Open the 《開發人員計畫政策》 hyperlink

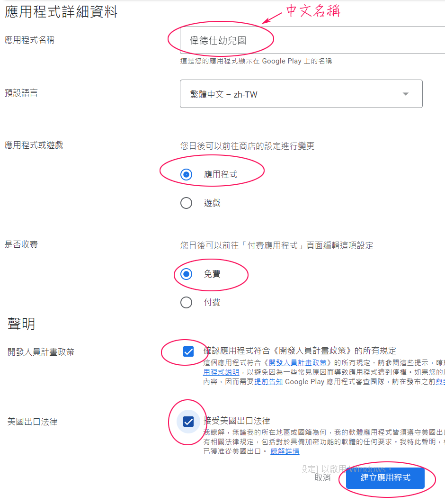click(297, 362)
